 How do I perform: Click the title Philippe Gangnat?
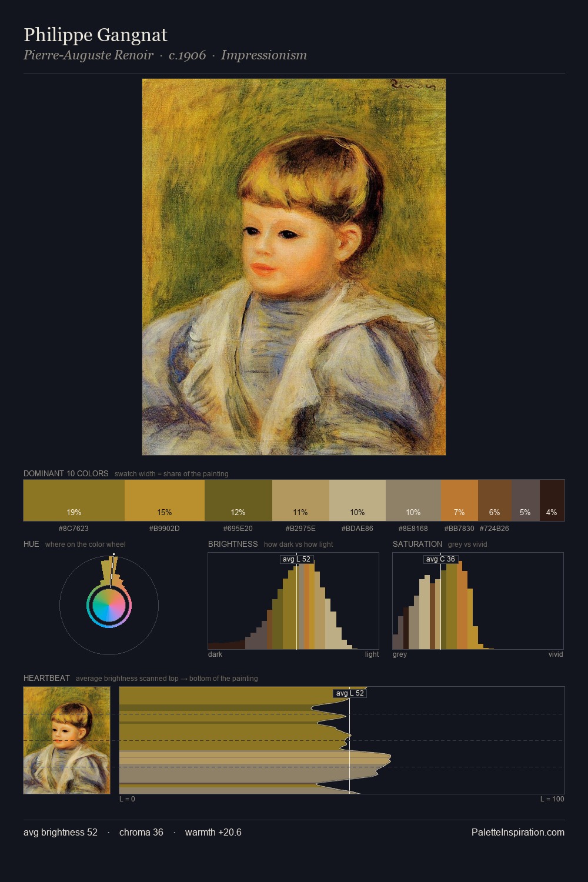(95, 35)
